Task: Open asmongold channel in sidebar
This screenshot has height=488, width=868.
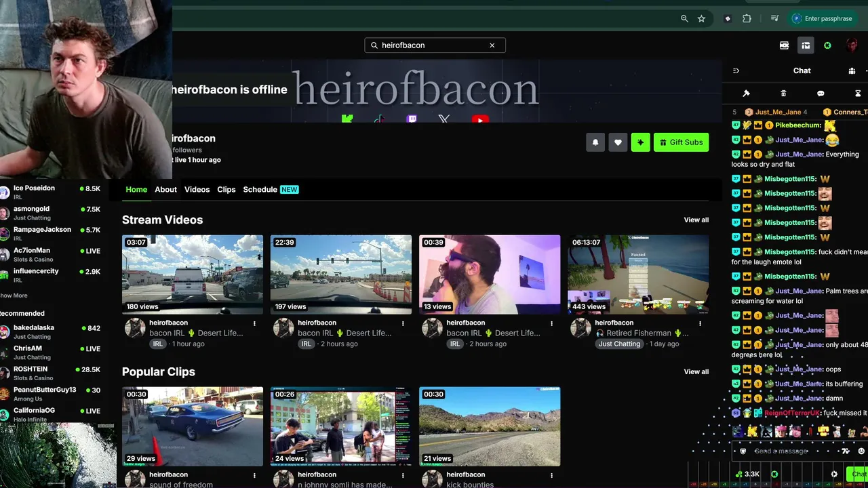Action: (51, 213)
